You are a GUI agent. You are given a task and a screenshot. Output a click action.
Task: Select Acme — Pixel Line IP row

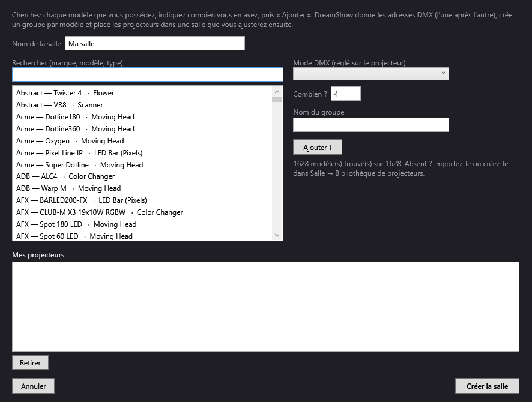click(142, 153)
